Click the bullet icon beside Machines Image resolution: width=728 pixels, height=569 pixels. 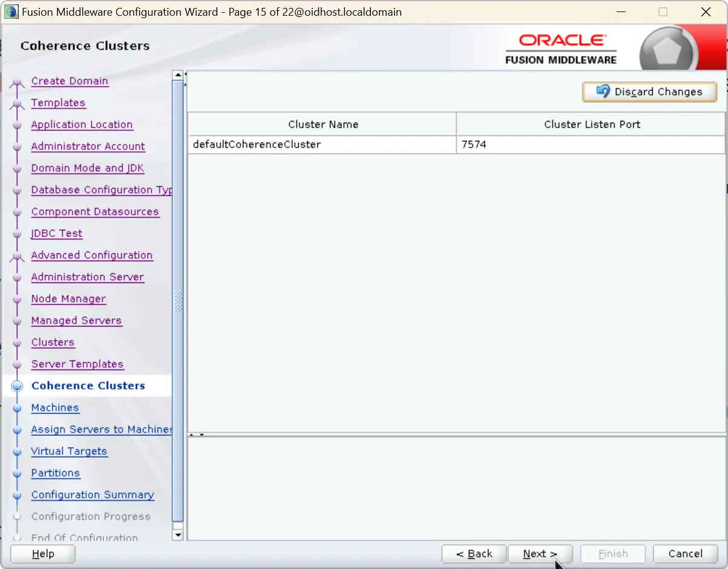point(17,408)
